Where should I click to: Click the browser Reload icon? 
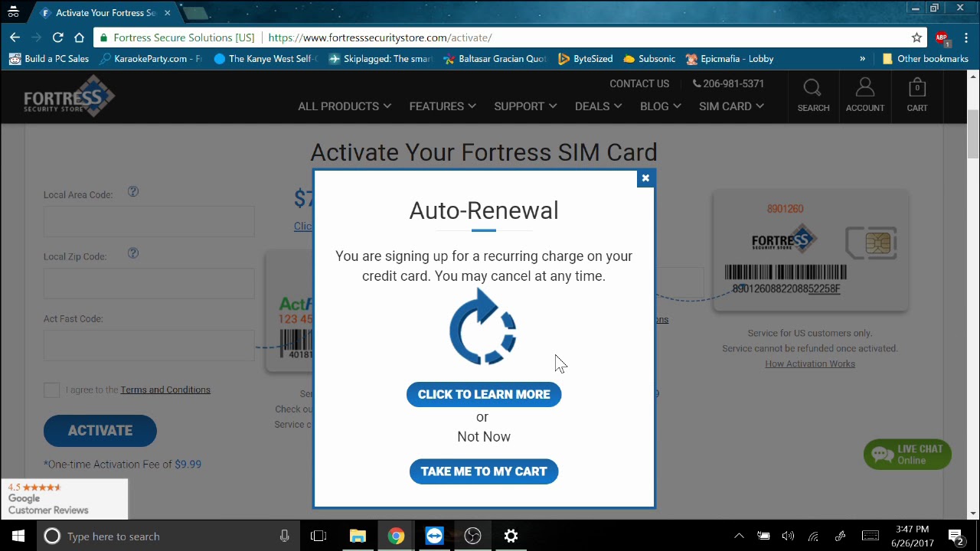coord(57,37)
